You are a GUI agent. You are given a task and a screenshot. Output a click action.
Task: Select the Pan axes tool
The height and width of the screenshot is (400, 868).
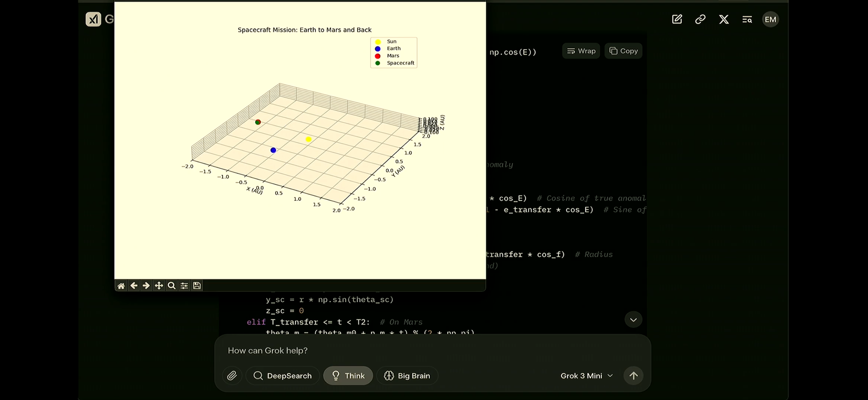click(159, 286)
